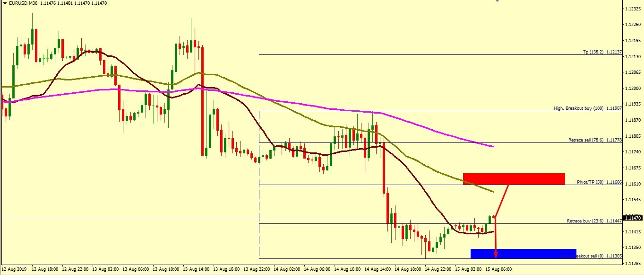Select the olive moving average line end
Image resolution: width=644 pixels, height=275 pixels.
(492, 192)
